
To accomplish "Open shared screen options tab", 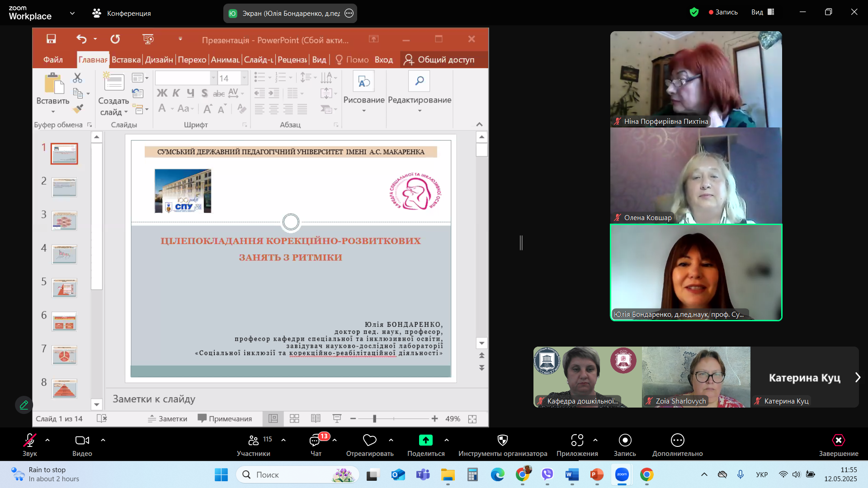I will pos(349,13).
